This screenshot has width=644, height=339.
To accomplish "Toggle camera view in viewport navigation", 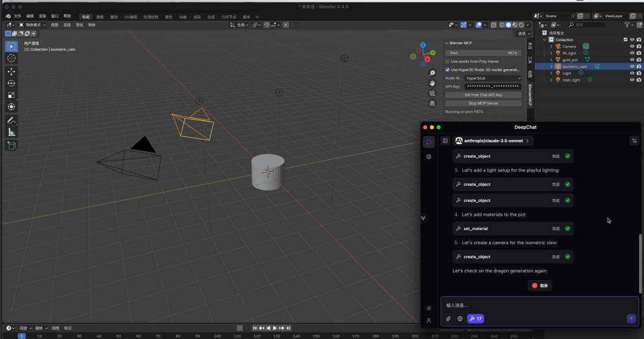I will [432, 93].
